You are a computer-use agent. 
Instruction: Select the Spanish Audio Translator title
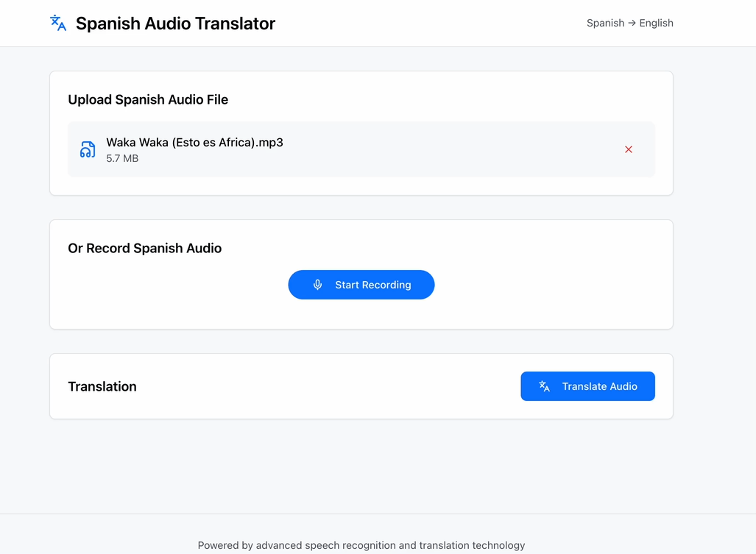[x=175, y=23]
